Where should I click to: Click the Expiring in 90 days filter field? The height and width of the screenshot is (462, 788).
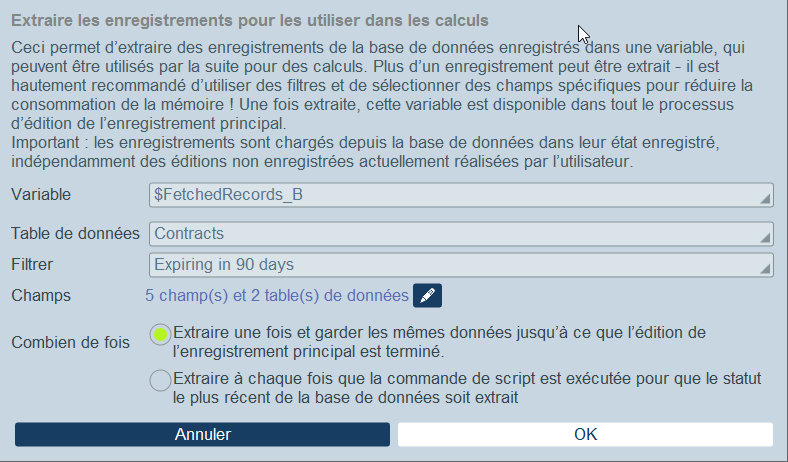click(461, 265)
